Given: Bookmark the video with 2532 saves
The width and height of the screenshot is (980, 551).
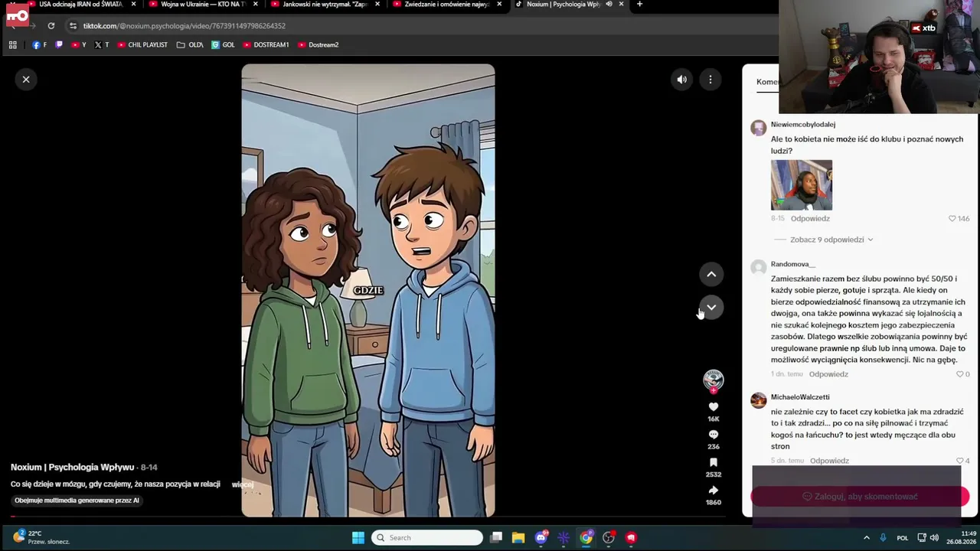Looking at the screenshot, I should pos(714,462).
